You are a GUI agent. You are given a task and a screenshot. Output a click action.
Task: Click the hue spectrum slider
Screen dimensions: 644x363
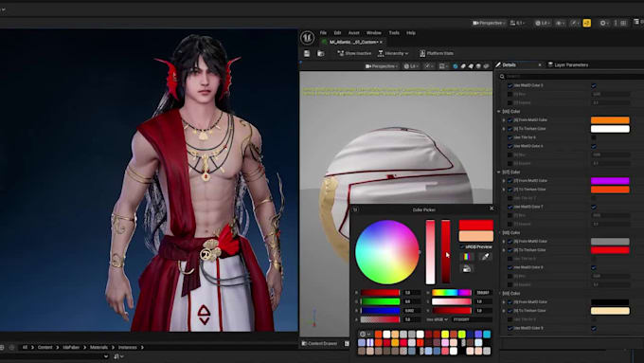coord(452,293)
